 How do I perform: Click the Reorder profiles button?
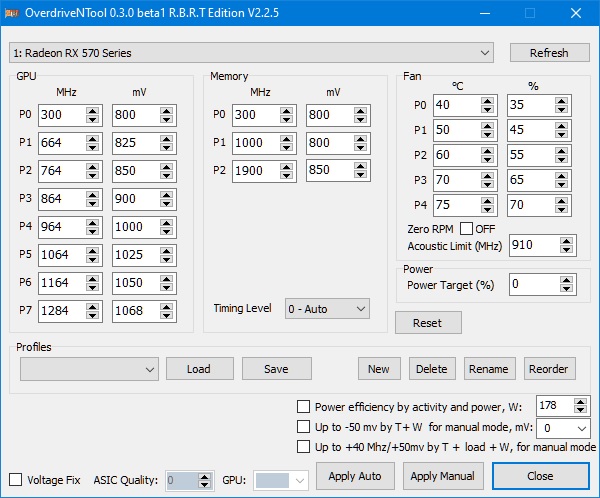point(549,369)
